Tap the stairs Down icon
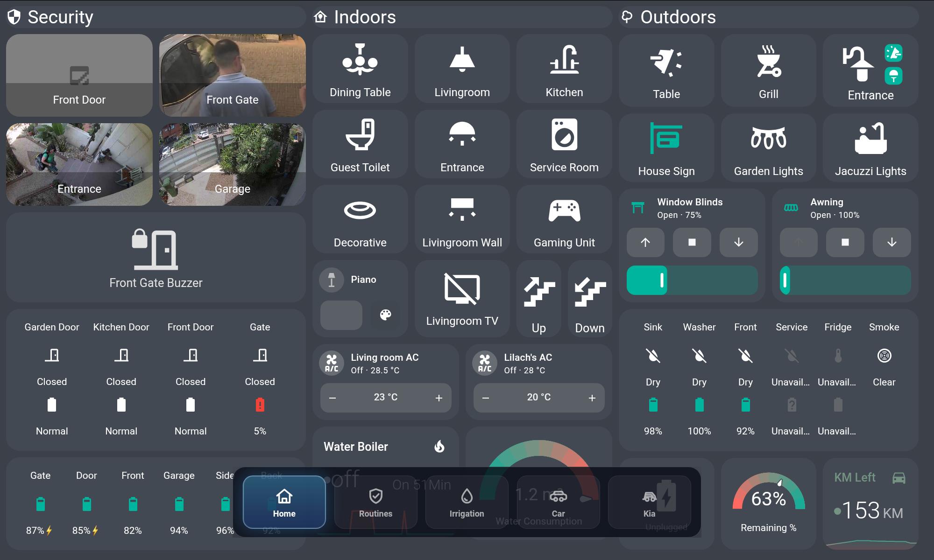 [x=590, y=292]
